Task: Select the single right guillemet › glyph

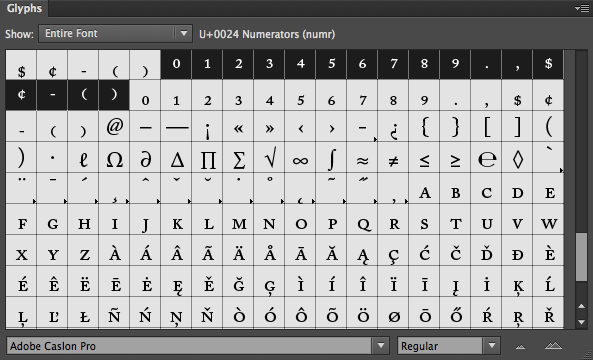Action: coord(331,126)
